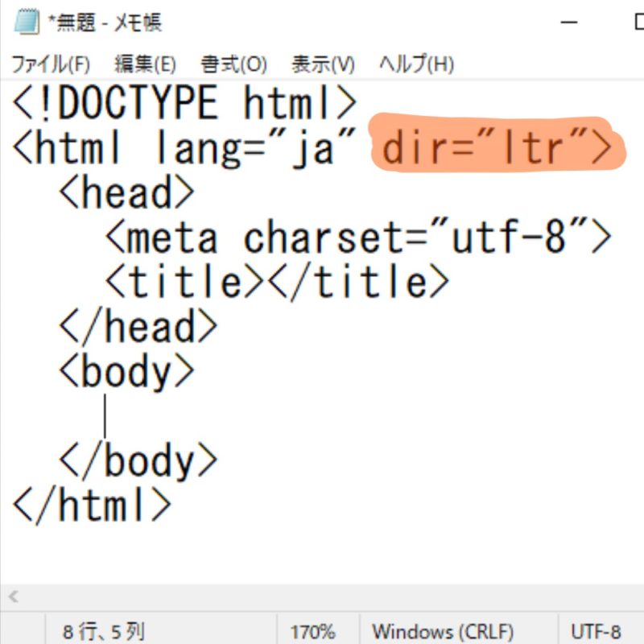The image size is (644, 644).
Task: Click the 170% zoom status entry
Action: click(x=312, y=632)
